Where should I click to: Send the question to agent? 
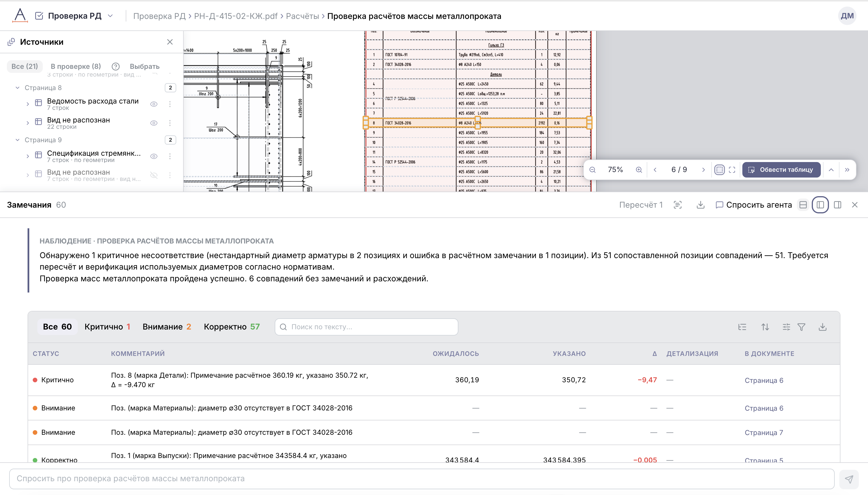coord(849,479)
